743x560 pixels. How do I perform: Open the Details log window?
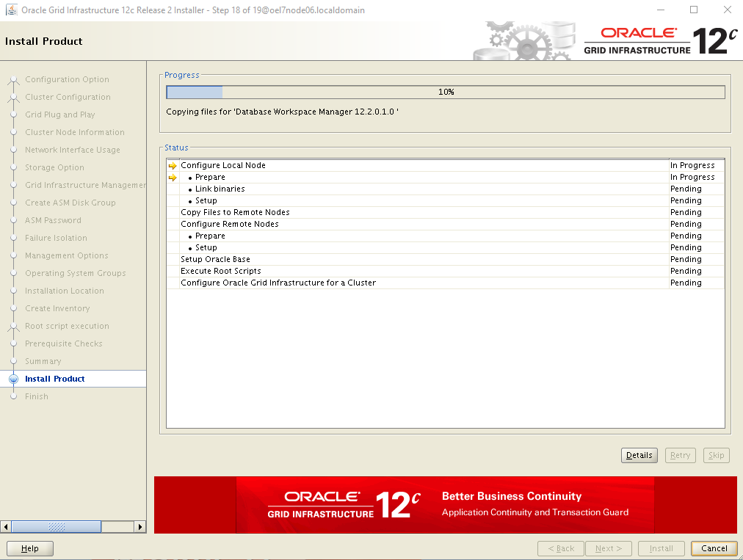[x=639, y=456]
